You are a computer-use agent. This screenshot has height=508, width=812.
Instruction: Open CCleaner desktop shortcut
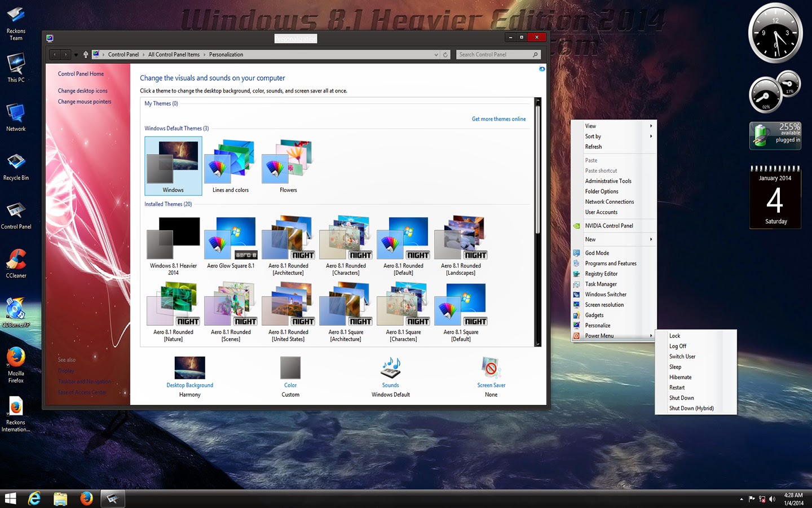pos(16,264)
